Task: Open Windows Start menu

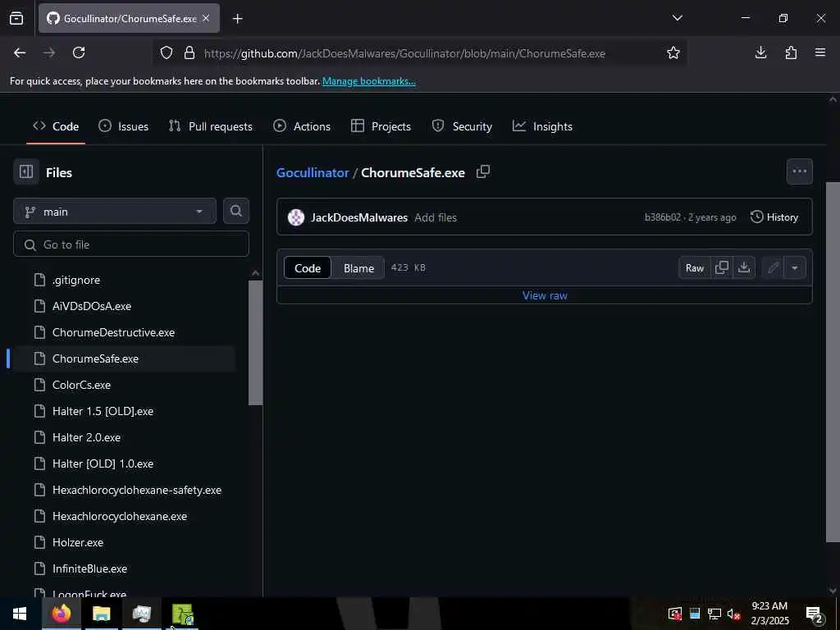Action: coord(20,614)
